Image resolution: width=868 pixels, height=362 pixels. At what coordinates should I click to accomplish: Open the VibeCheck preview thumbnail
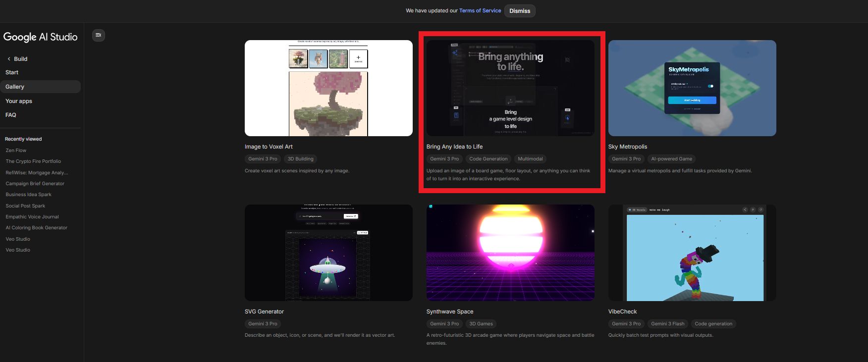tap(692, 253)
